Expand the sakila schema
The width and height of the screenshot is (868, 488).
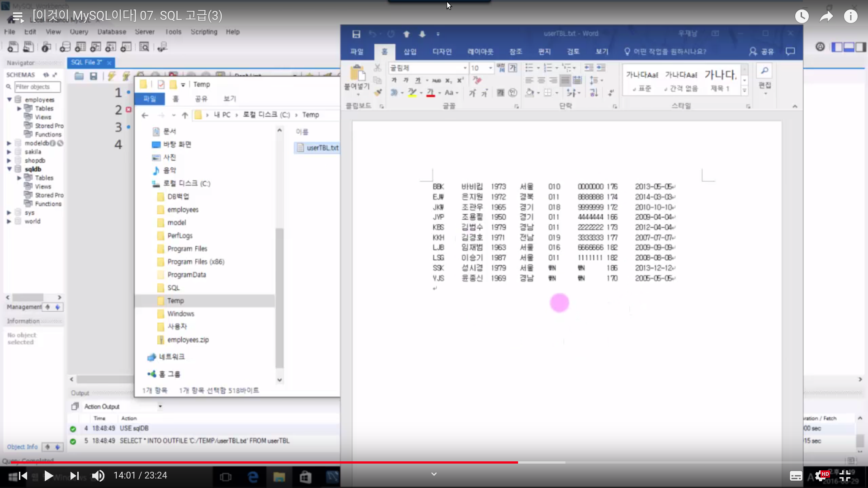[9, 152]
